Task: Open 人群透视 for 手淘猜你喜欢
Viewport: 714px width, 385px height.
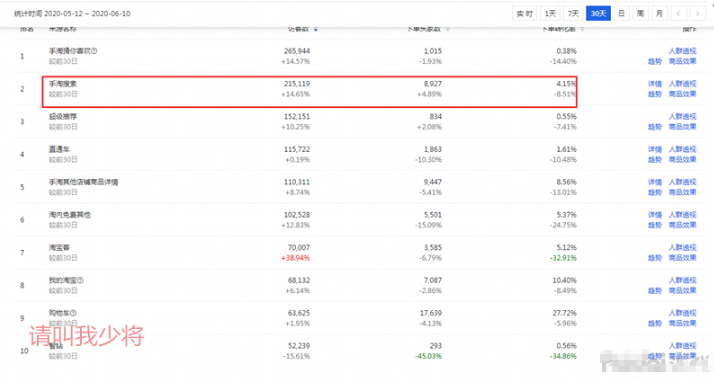Action: [682, 51]
